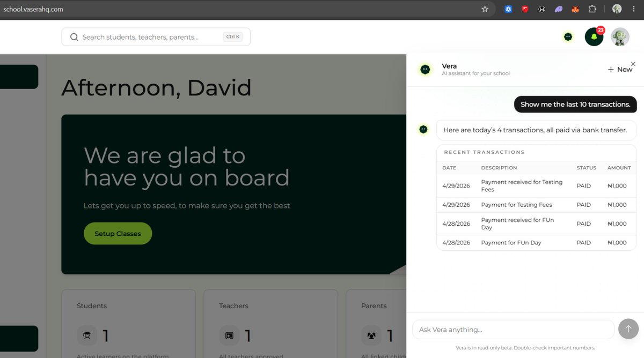Bookmark this page with the star icon

click(x=485, y=9)
